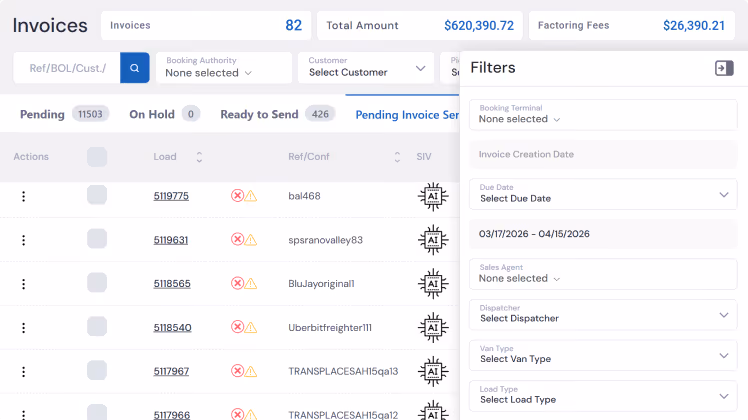Open load link 5118565

(172, 284)
